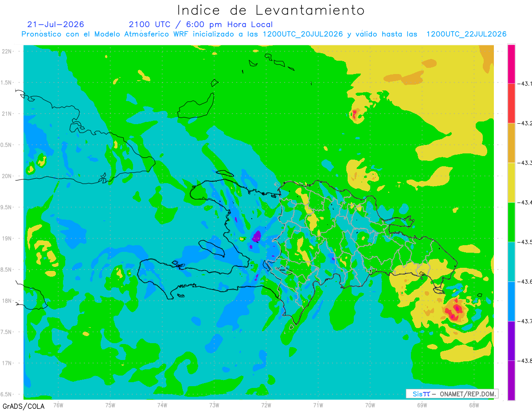Click the longitude label "75W"
This screenshot has width=532, height=411.
coord(110,405)
